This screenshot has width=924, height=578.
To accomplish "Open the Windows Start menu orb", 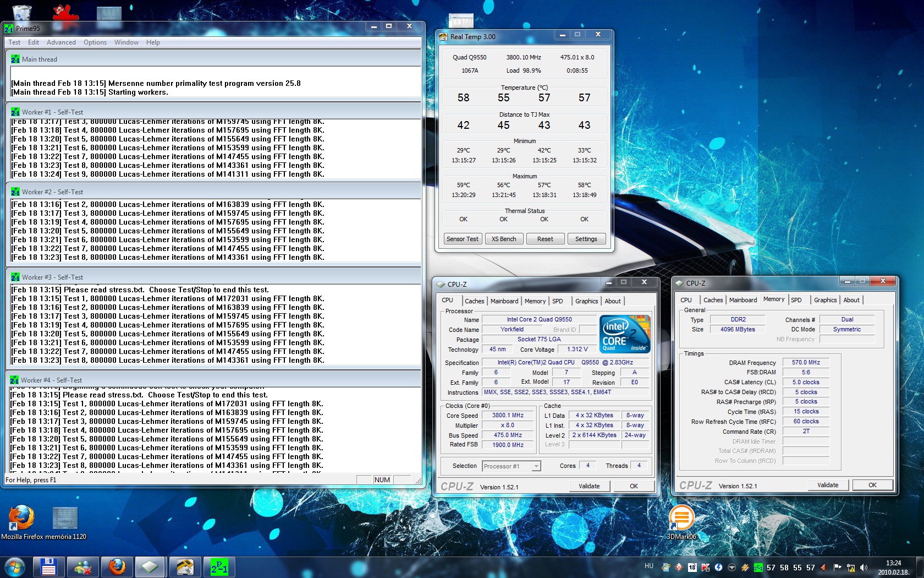I will point(14,566).
